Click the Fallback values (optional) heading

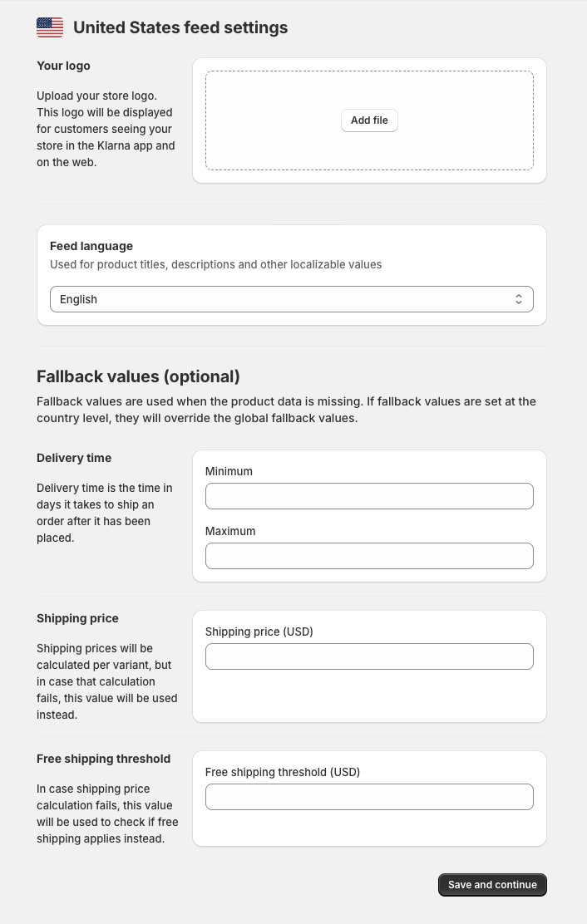138,376
